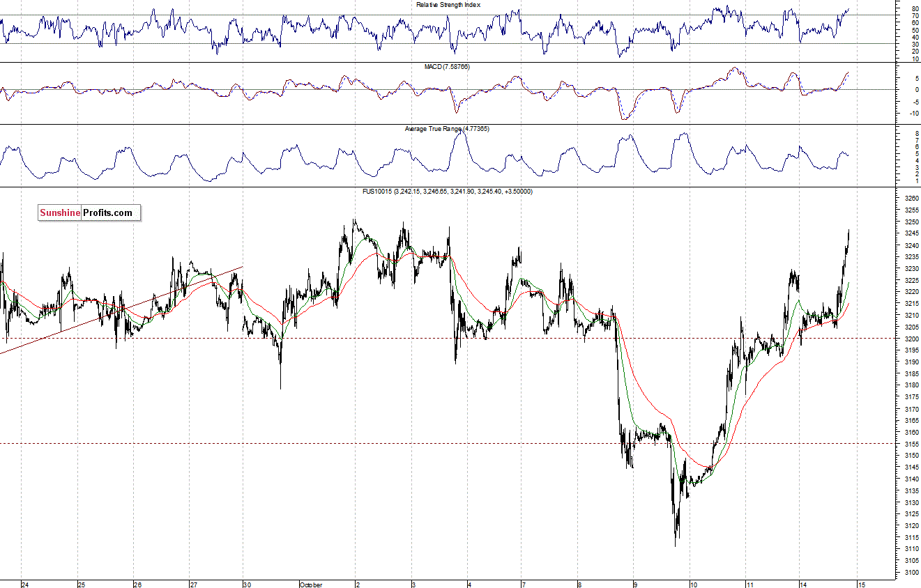The image size is (921, 588).
Task: Select date label 25 on the time axis
Action: 82,585
